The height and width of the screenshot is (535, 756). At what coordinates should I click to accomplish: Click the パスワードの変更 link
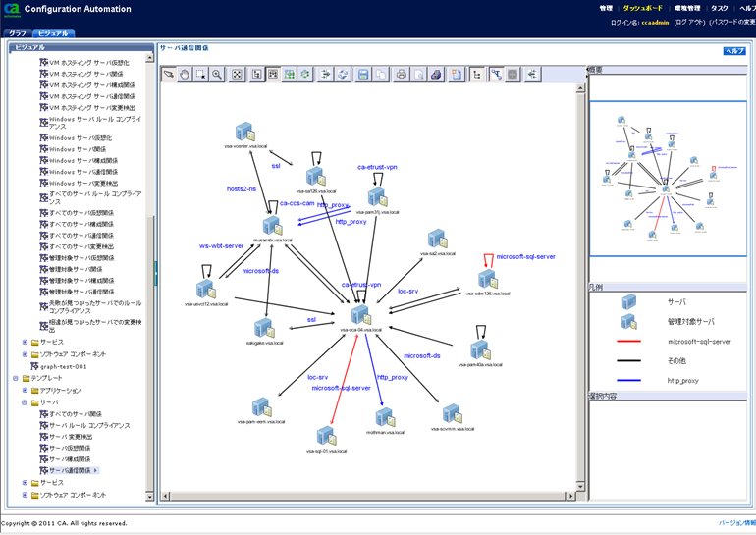[731, 23]
